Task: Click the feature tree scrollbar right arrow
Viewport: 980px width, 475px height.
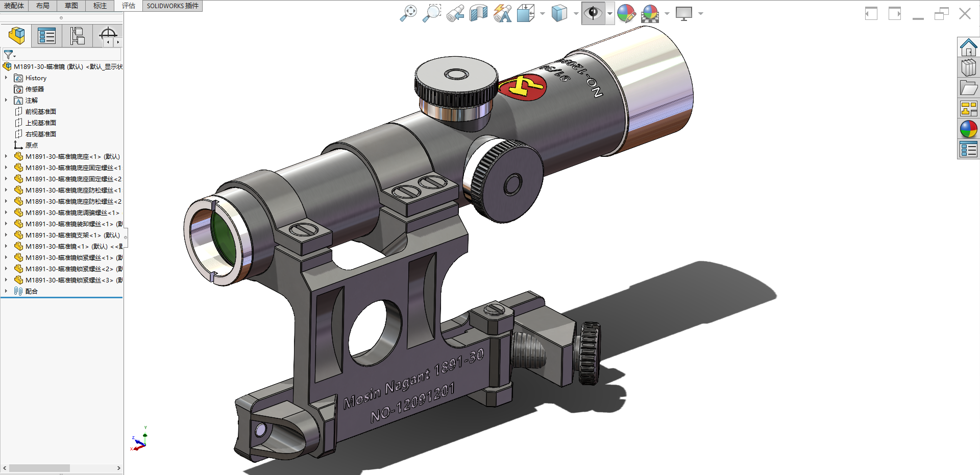Action: [x=119, y=468]
